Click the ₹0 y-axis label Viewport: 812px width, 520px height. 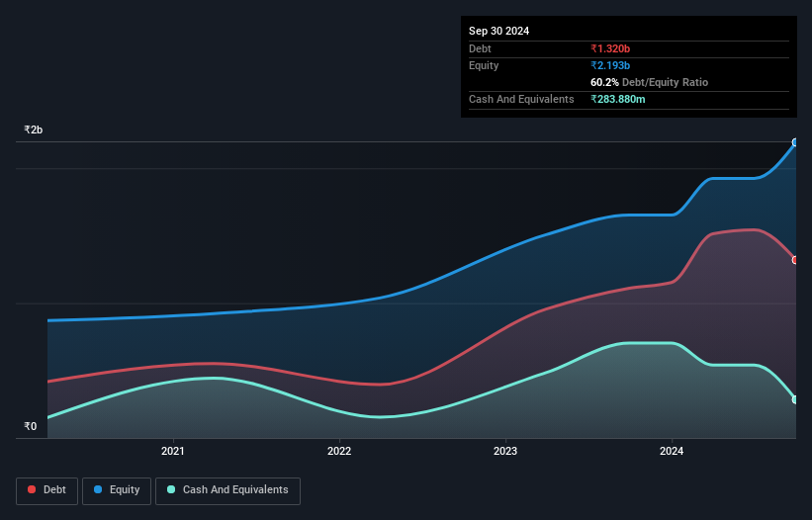pos(31,426)
